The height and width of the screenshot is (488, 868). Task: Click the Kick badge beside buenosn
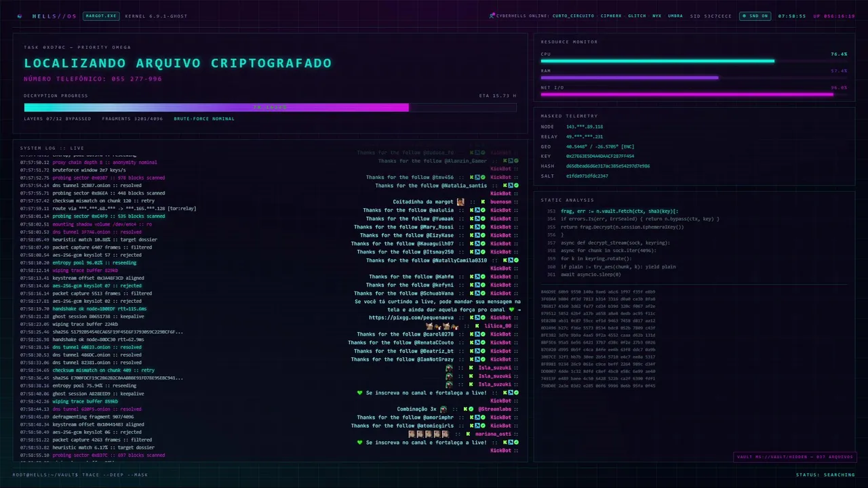(x=483, y=202)
